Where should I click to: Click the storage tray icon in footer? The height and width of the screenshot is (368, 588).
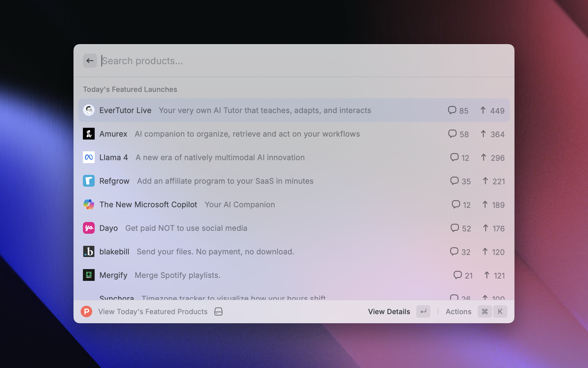[218, 311]
